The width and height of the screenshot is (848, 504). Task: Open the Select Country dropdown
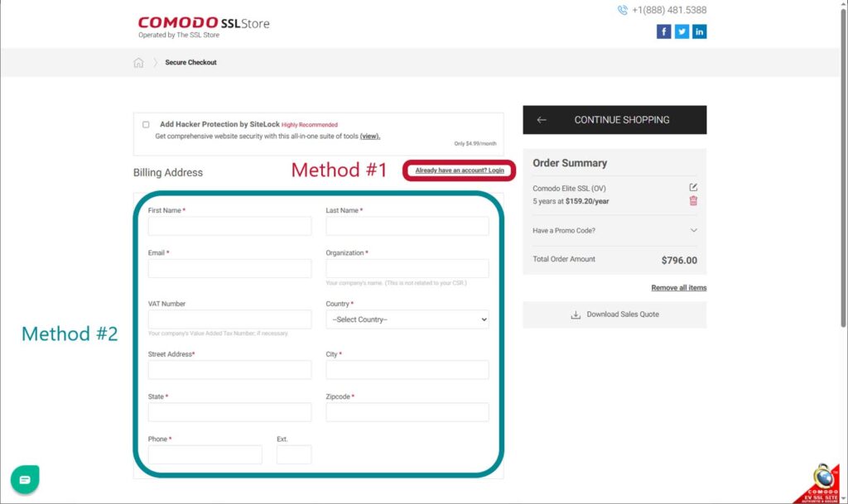click(407, 319)
